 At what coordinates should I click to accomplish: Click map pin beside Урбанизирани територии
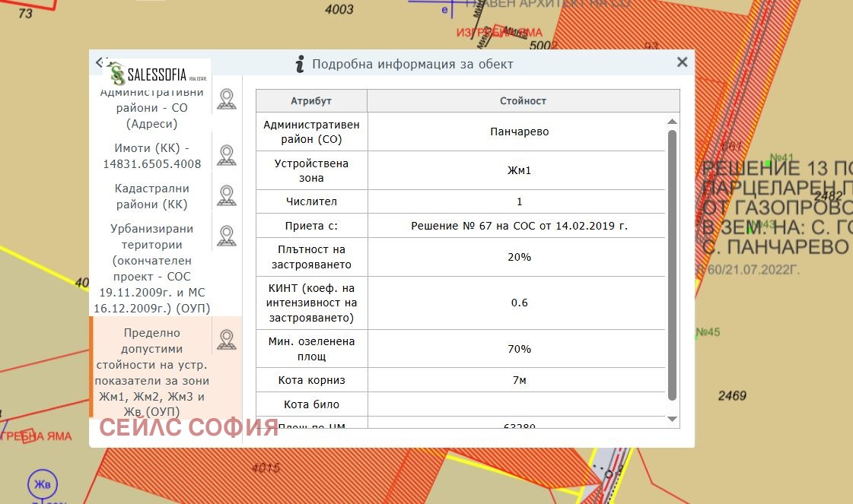click(226, 236)
